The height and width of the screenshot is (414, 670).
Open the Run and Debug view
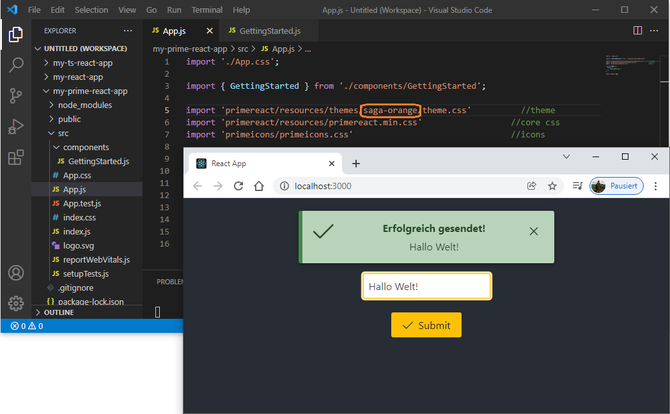tap(16, 126)
